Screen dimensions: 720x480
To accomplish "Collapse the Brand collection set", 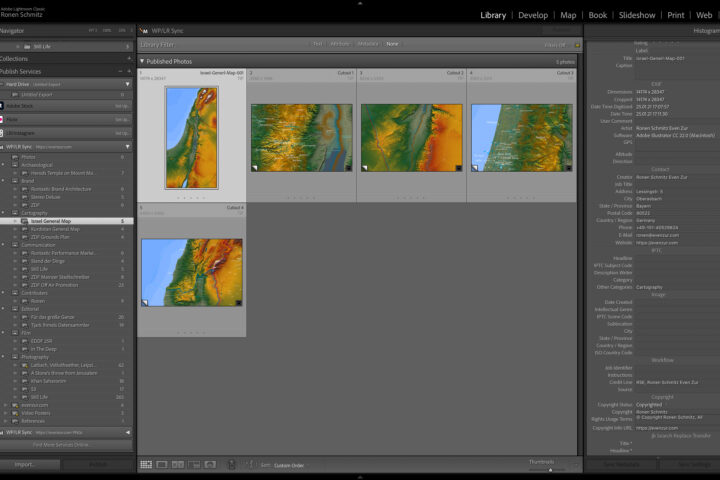I will (x=4, y=181).
